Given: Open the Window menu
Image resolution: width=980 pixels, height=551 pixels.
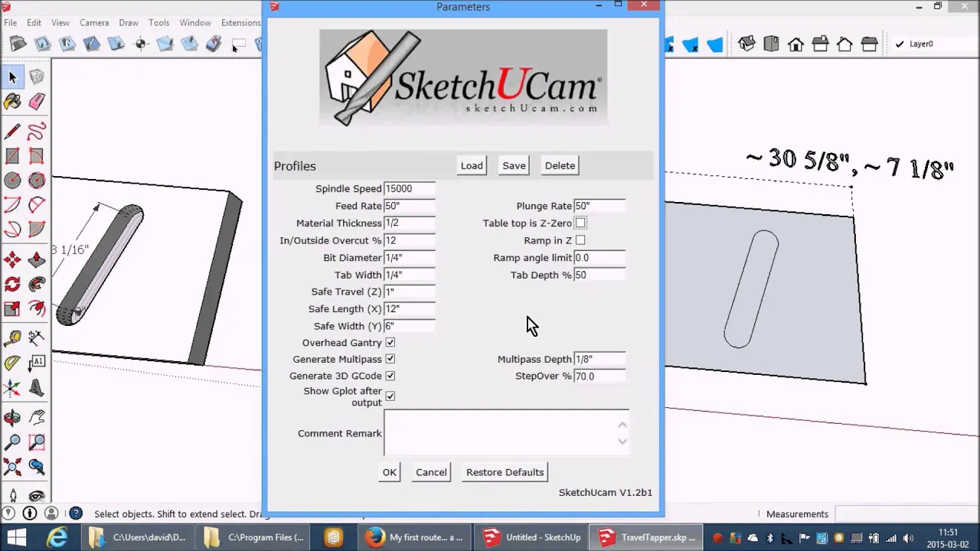Looking at the screenshot, I should click(195, 23).
